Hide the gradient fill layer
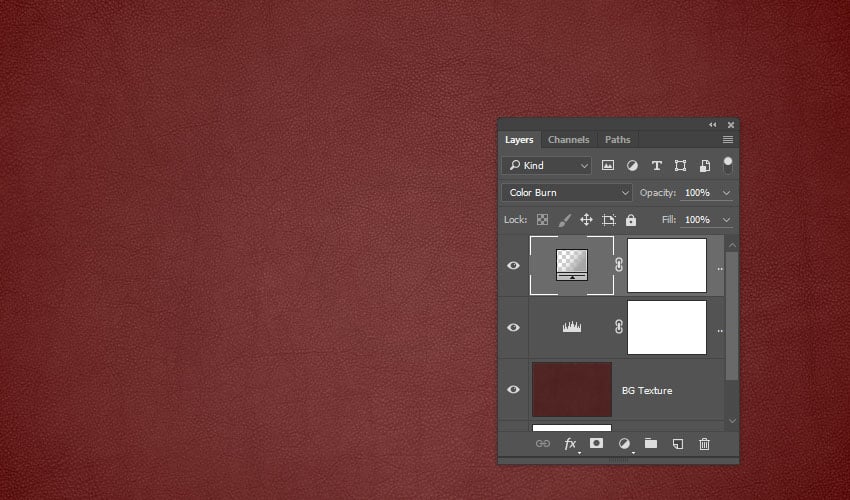Screen dimensions: 850x500 click(513, 266)
